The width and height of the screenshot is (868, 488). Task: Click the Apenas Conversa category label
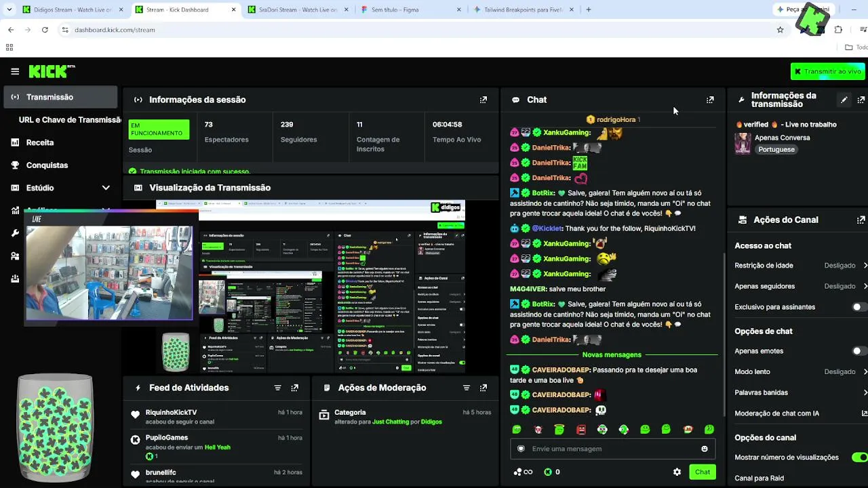(782, 138)
